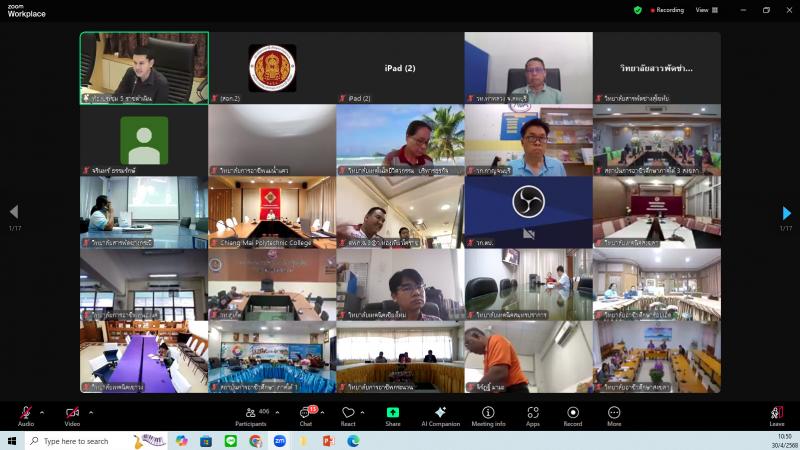Select the active speaker video tile with green border
Viewport: 800px width, 450px height.
(x=144, y=68)
